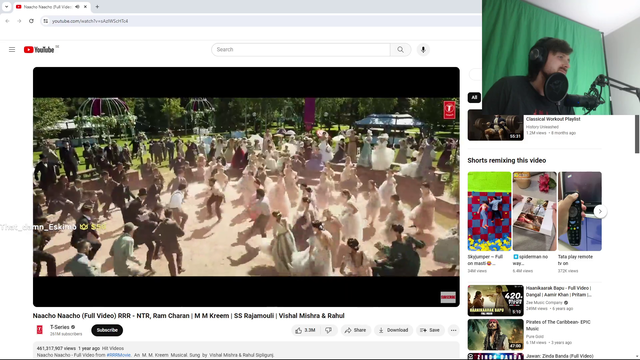Go to YouTube home via logo
This screenshot has width=640, height=360.
pos(39,50)
